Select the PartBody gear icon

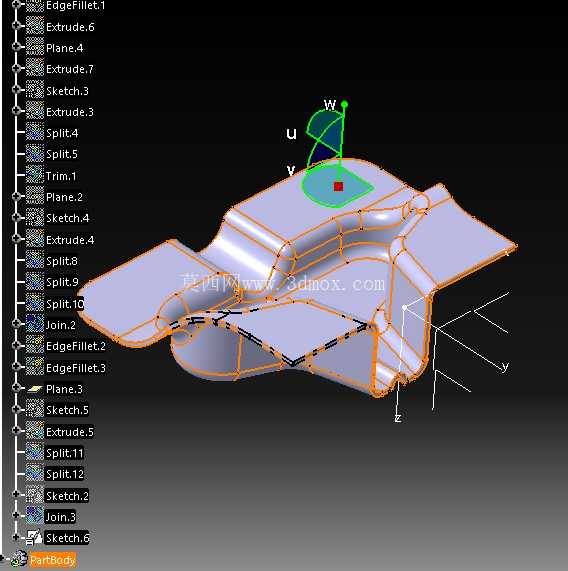pos(18,559)
